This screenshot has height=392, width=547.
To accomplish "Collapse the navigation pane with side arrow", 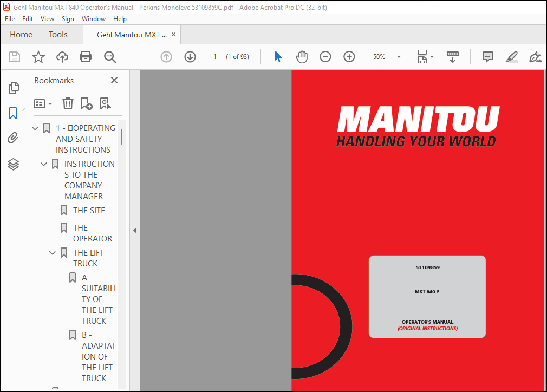I will 135,230.
